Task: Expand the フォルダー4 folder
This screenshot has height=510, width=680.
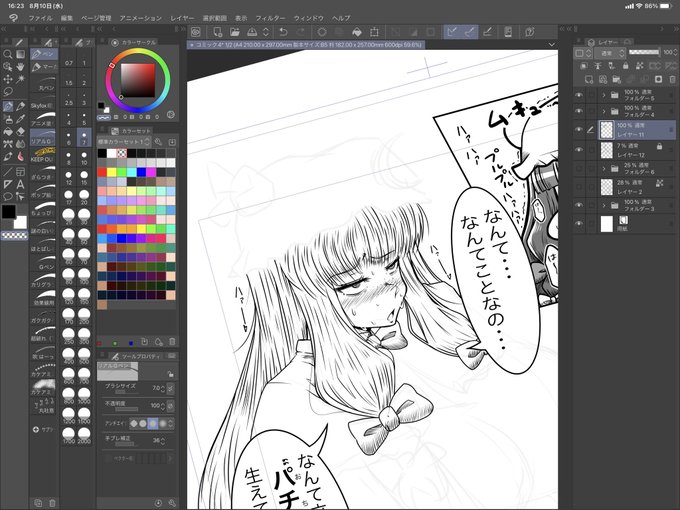Action: (604, 111)
